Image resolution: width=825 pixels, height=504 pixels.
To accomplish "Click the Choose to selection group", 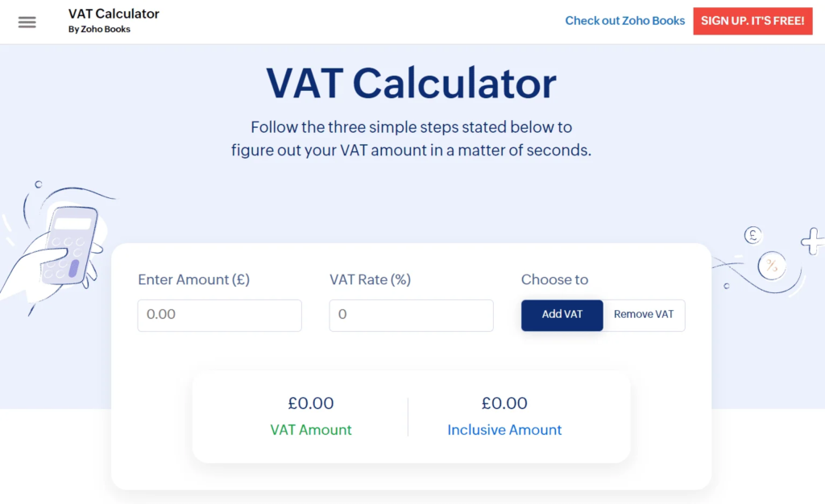I will (554, 279).
